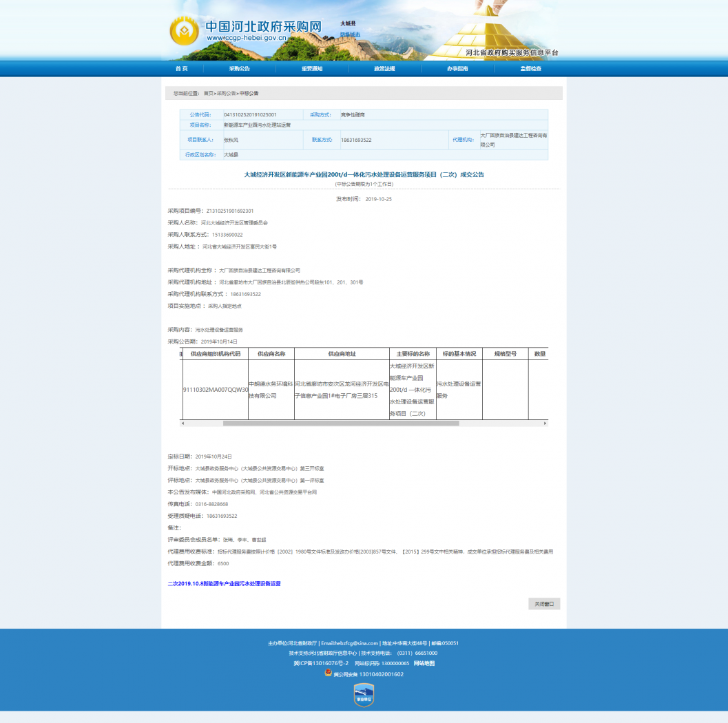Screen dimensions: 728x723
Task: Click the table's right scroll arrow
Action: [x=545, y=423]
